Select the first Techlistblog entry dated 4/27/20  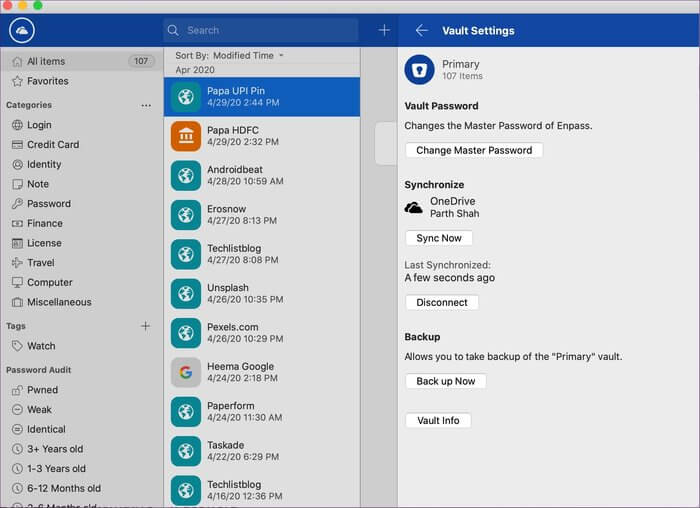point(262,254)
